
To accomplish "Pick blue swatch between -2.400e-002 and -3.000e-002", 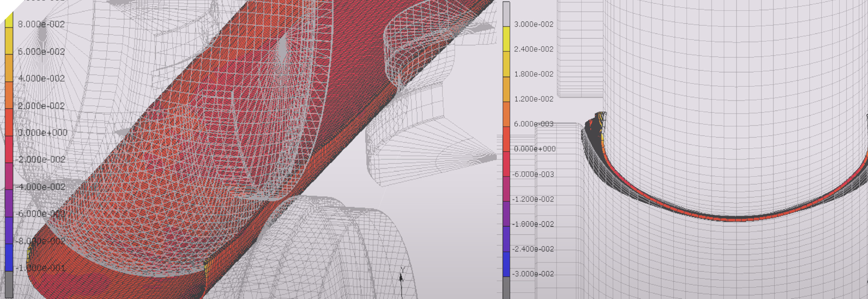I will (x=506, y=264).
